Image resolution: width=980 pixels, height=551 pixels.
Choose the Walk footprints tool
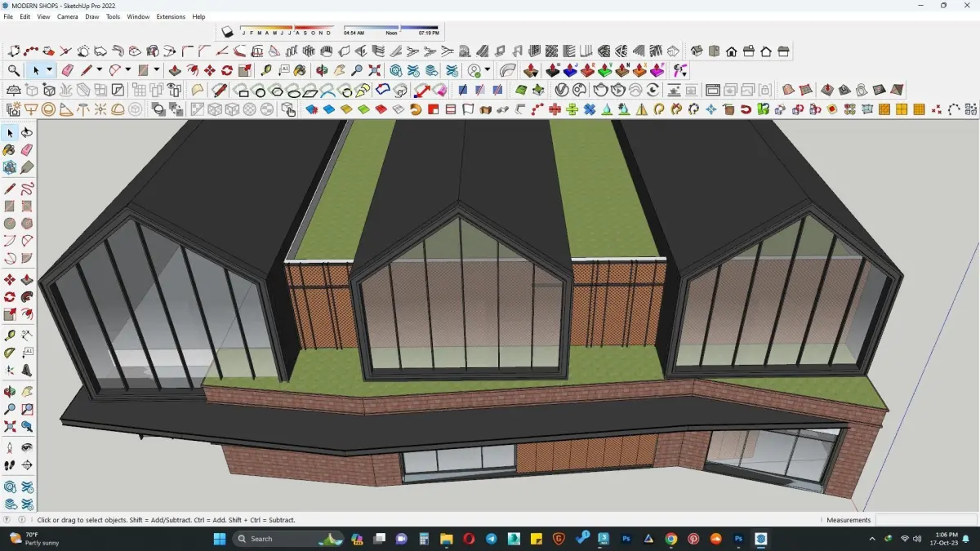pos(10,464)
